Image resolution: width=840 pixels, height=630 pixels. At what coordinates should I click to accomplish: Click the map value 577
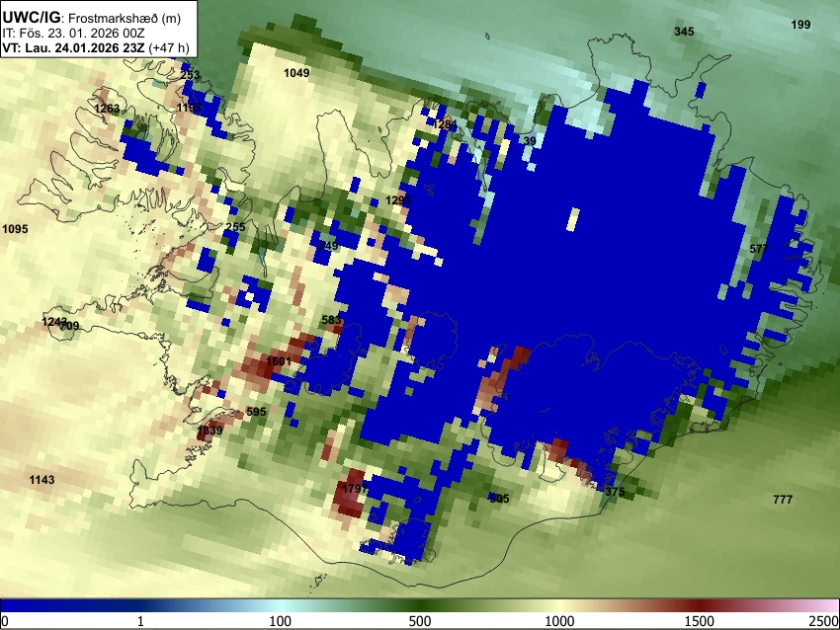tap(759, 249)
